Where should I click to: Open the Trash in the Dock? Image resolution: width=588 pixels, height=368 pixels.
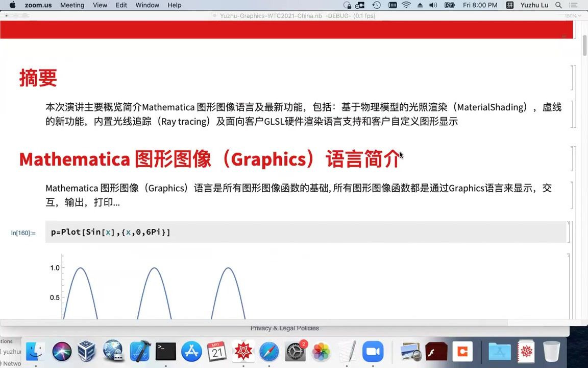552,351
